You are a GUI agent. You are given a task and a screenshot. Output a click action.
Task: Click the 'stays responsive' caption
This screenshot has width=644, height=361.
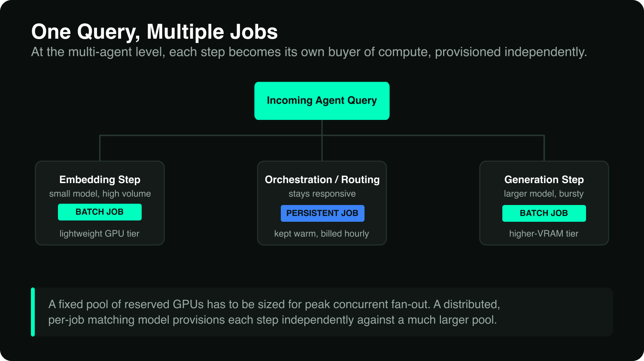pos(322,194)
